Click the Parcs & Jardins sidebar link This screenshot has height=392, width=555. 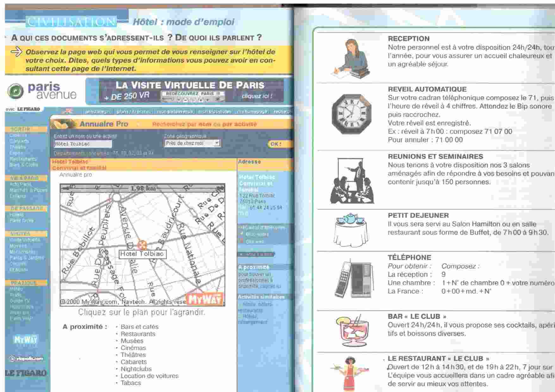tap(27, 258)
